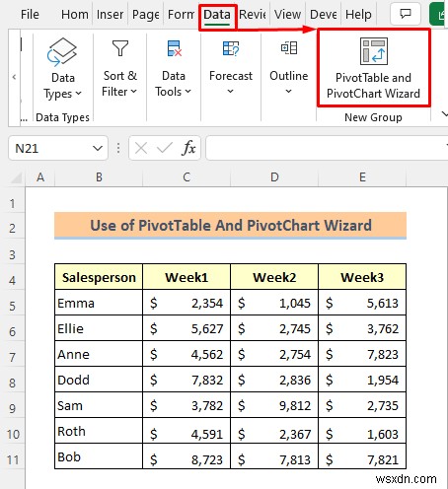The image size is (448, 489).
Task: Select column C header
Action: click(187, 177)
